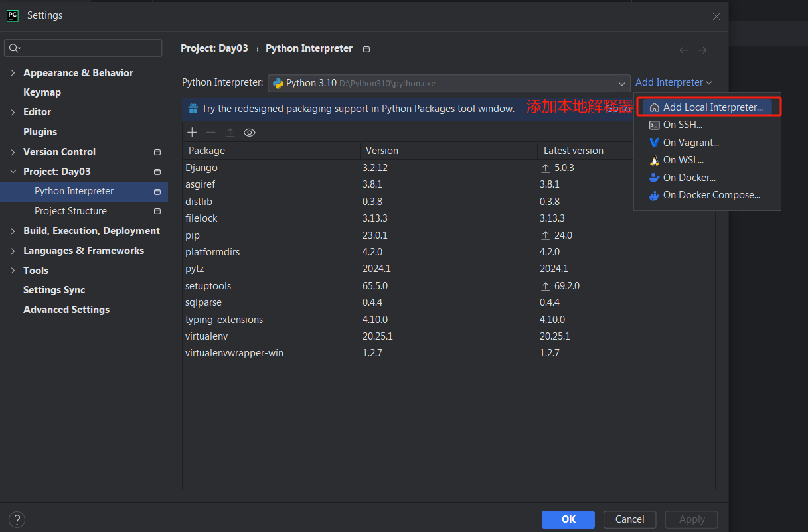The width and height of the screenshot is (808, 532).
Task: Choose On Docker Compose... menu entry
Action: (708, 195)
